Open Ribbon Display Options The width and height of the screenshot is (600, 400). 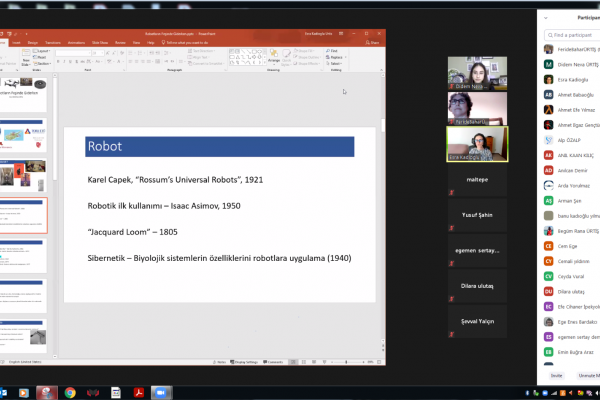[x=341, y=34]
